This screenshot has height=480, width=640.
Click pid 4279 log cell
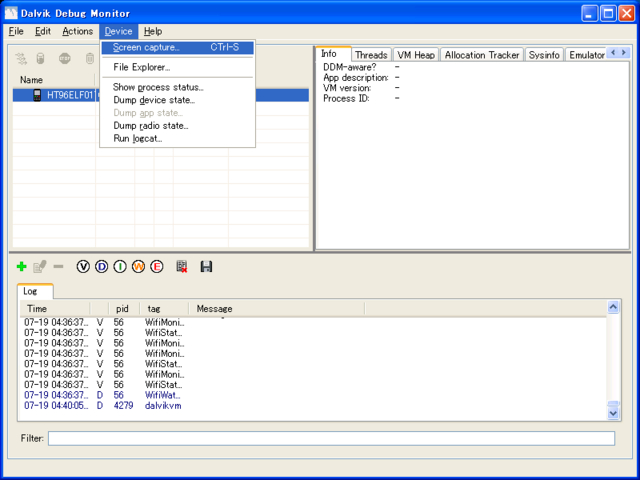pyautogui.click(x=123, y=406)
